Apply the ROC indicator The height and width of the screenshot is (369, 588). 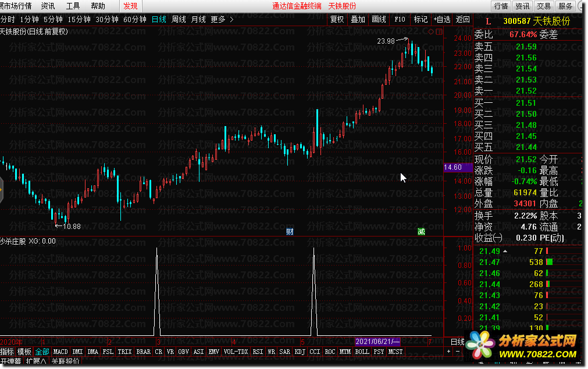point(330,352)
